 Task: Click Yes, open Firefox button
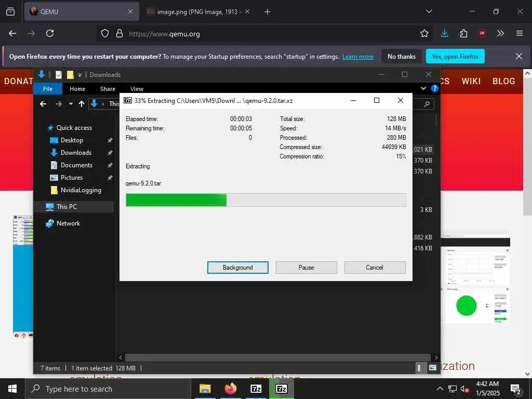click(x=455, y=56)
